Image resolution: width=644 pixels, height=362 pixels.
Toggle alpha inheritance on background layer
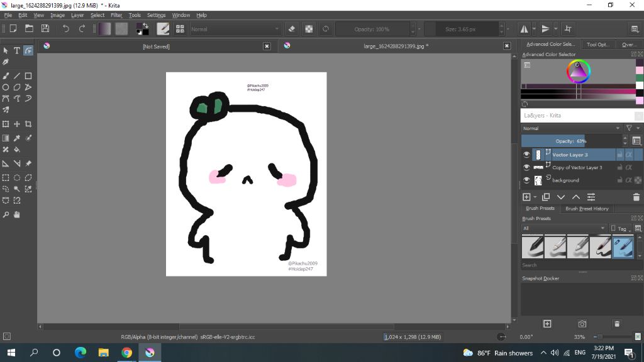coord(629,180)
